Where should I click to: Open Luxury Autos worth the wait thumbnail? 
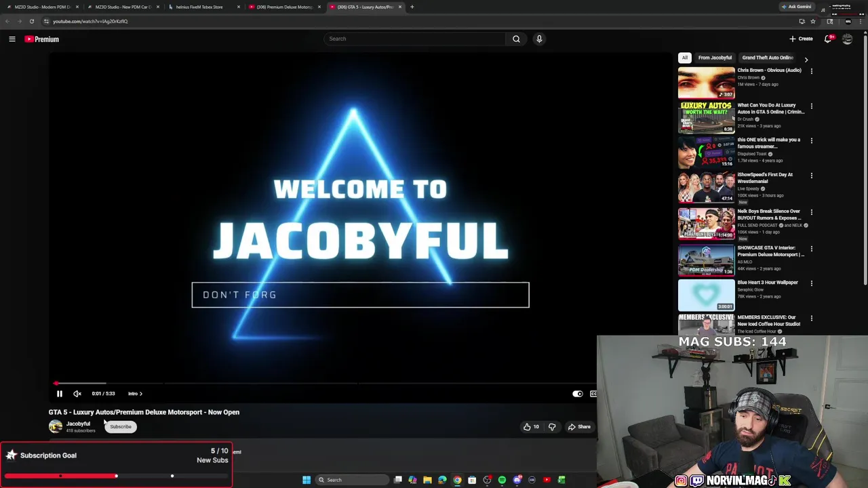pyautogui.click(x=706, y=117)
